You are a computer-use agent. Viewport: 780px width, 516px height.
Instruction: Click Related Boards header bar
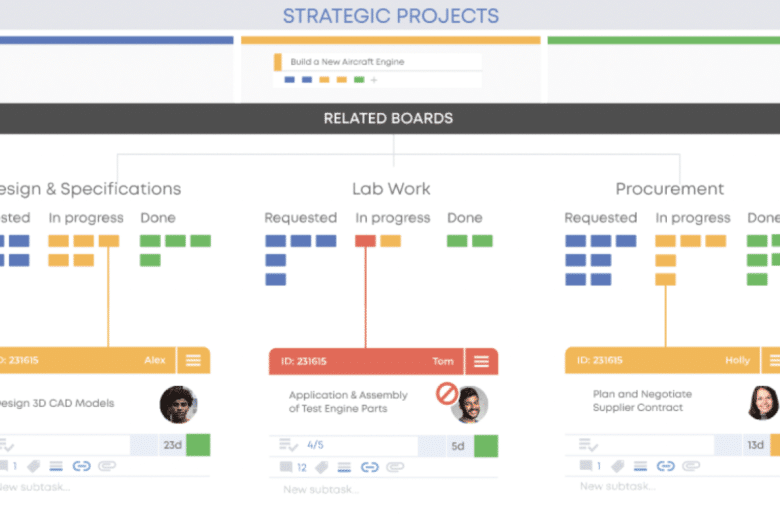pyautogui.click(x=389, y=118)
